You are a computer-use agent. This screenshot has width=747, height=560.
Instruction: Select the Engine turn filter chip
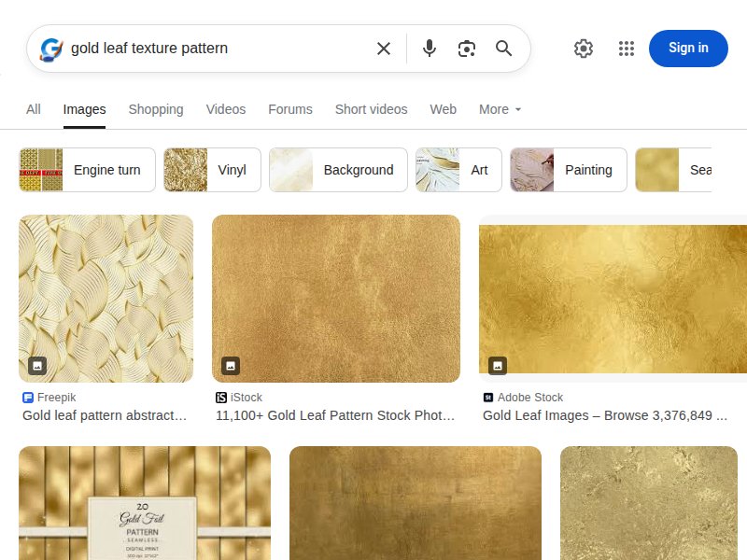(86, 170)
